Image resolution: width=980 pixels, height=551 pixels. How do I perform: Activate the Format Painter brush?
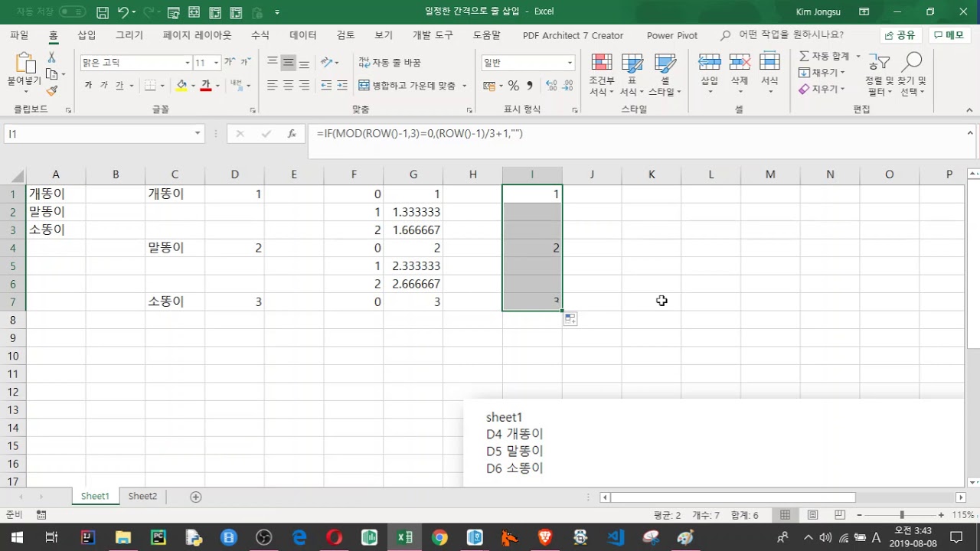51,90
